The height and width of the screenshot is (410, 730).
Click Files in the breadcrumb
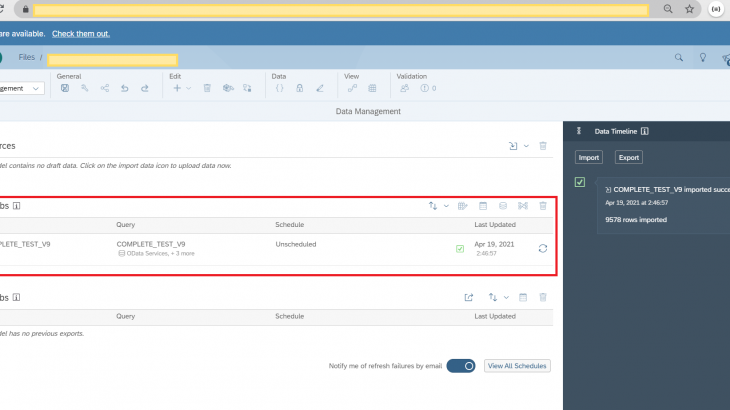[x=27, y=58]
